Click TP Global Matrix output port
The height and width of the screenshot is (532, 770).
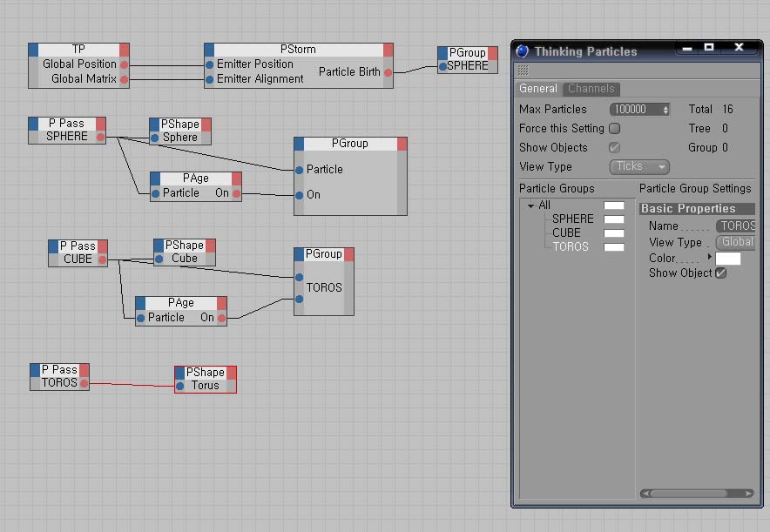click(x=124, y=79)
